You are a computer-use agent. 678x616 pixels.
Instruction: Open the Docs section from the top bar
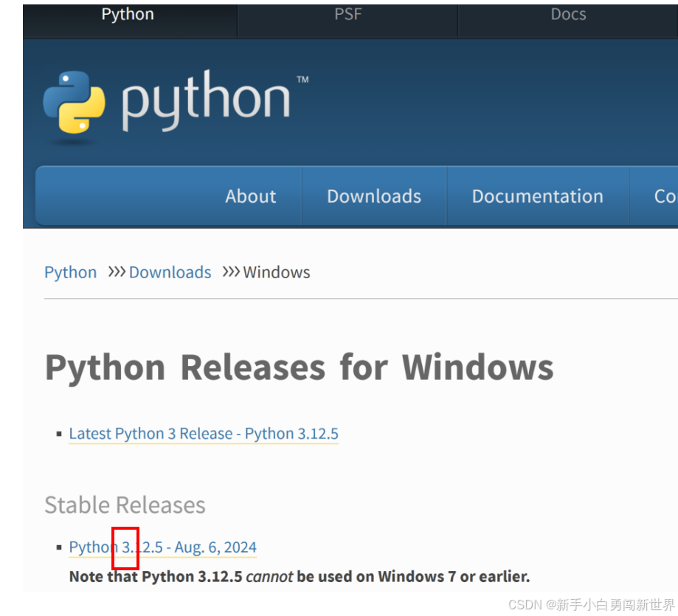click(x=567, y=13)
